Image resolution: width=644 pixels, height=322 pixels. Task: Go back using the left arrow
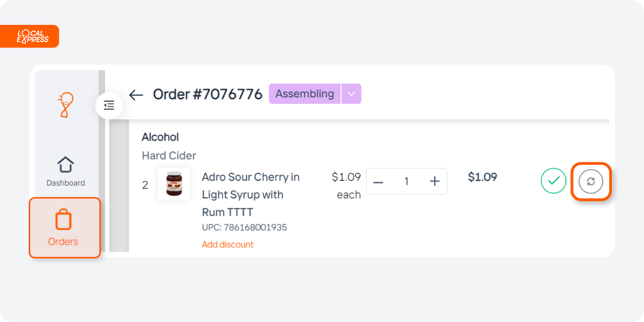pos(136,95)
